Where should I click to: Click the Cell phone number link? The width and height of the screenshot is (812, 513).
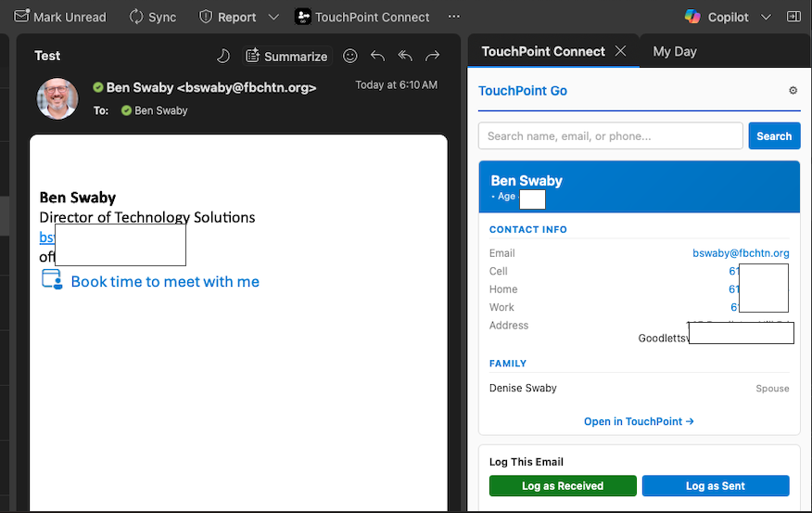click(x=734, y=271)
